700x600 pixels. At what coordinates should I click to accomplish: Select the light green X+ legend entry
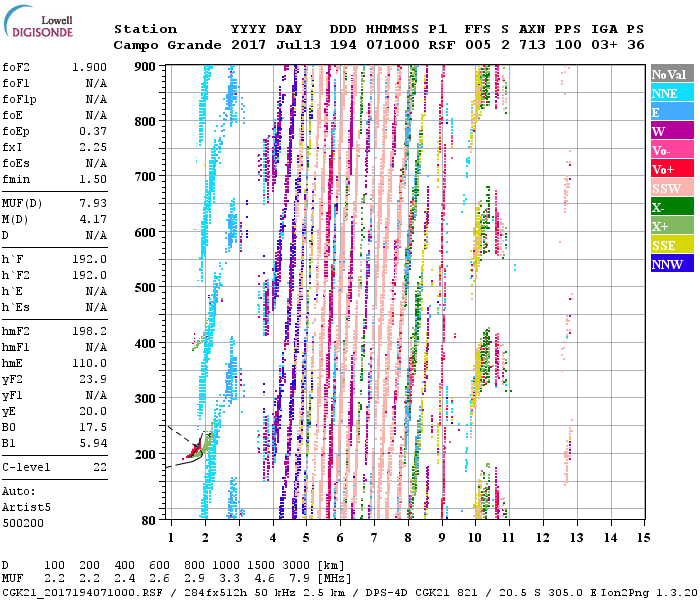point(670,226)
